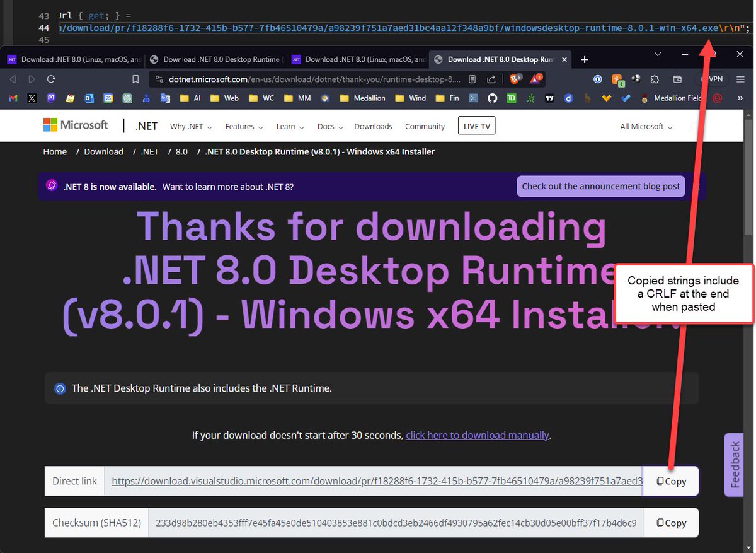Go to 8.0 breadcrumb
756x553 pixels.
[x=181, y=152]
